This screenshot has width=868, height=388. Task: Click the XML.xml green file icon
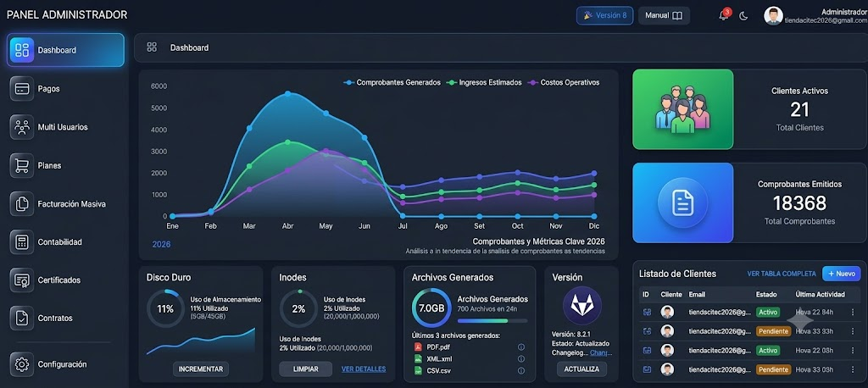[418, 358]
